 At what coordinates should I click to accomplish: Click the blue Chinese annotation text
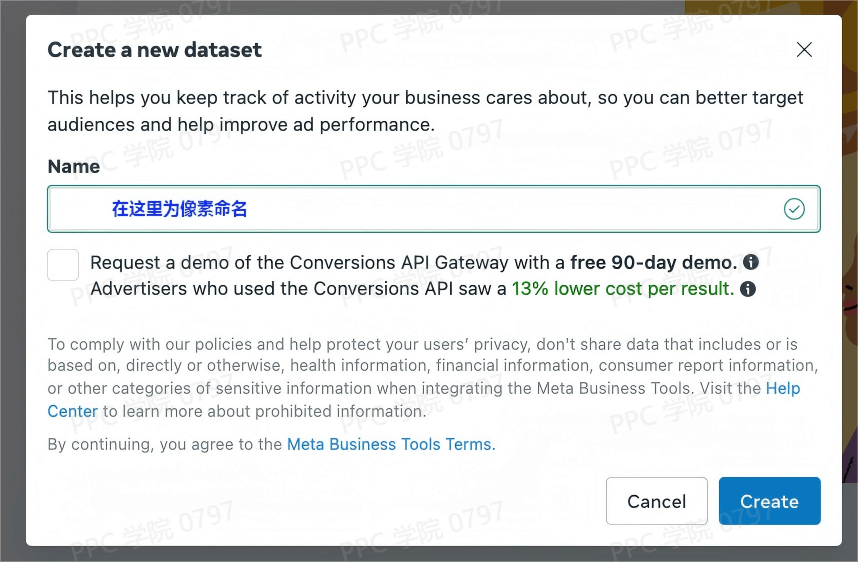179,209
